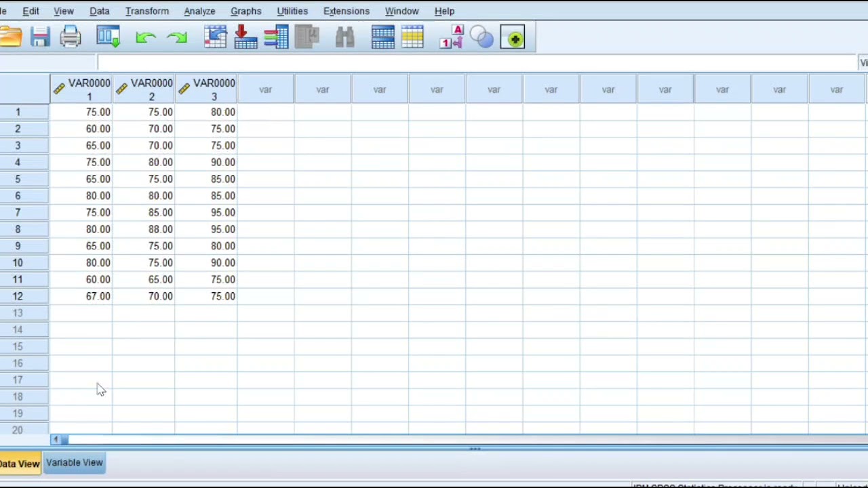Print the data with the printer icon
Viewport: 868px width, 488px height.
pyautogui.click(x=71, y=37)
